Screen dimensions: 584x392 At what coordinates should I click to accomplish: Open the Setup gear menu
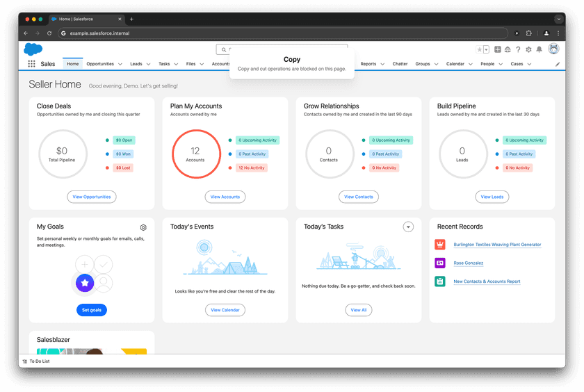tap(528, 49)
